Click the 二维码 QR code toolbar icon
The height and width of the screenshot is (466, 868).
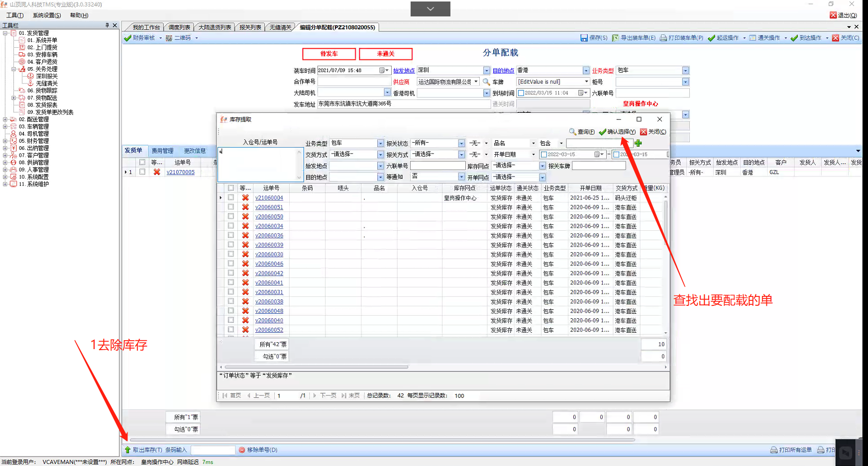[169, 38]
